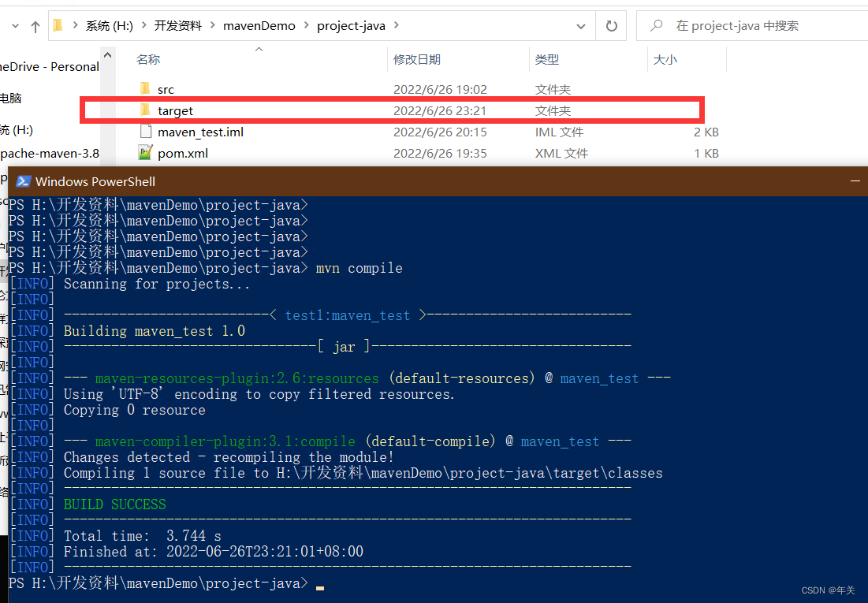This screenshot has width=868, height=603.
Task: Sort by 大小 column header
Action: 665,59
